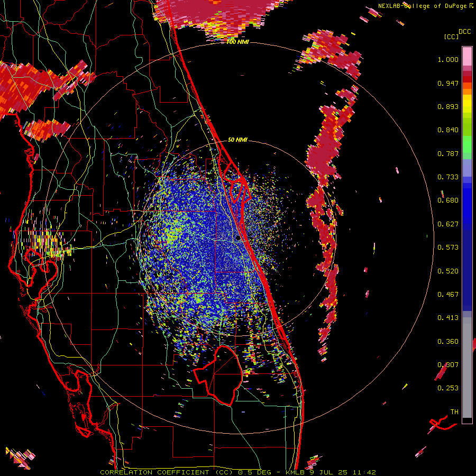Click the 0.253 scale value
Viewport: 476px width, 476px height.
coord(448,388)
